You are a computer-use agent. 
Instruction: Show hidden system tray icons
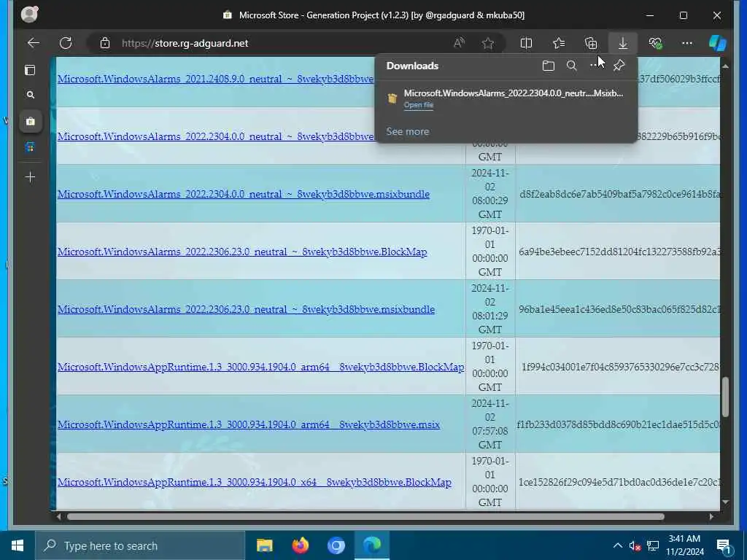tap(617, 545)
